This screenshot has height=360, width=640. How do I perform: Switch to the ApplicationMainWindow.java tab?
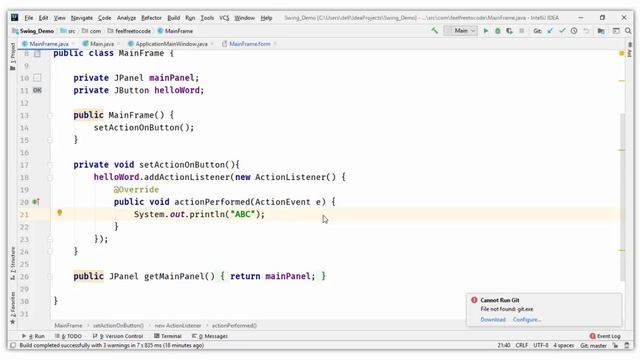pyautogui.click(x=171, y=44)
